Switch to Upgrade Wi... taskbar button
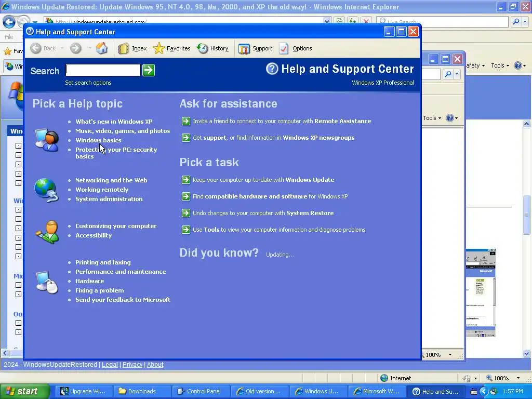The image size is (532, 399). [84, 391]
